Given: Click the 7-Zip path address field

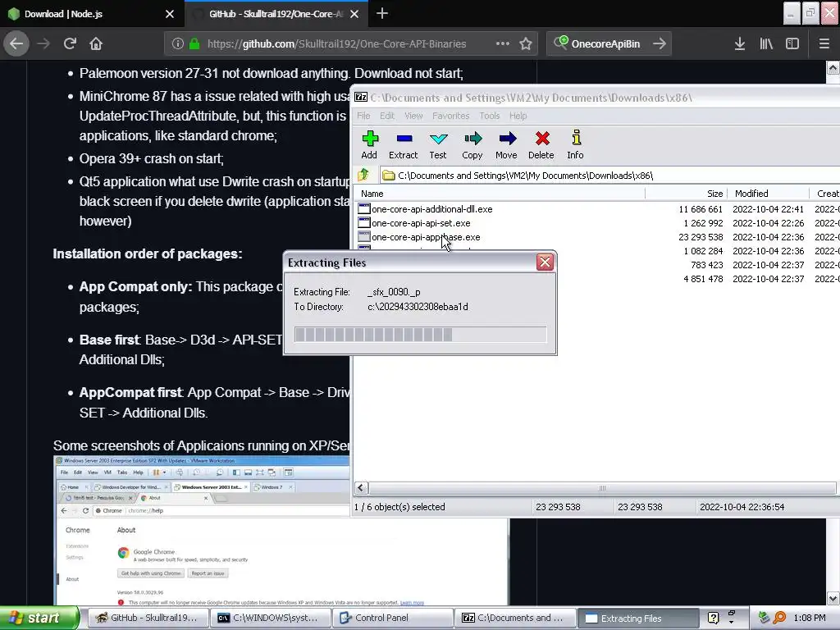Looking at the screenshot, I should [609, 176].
